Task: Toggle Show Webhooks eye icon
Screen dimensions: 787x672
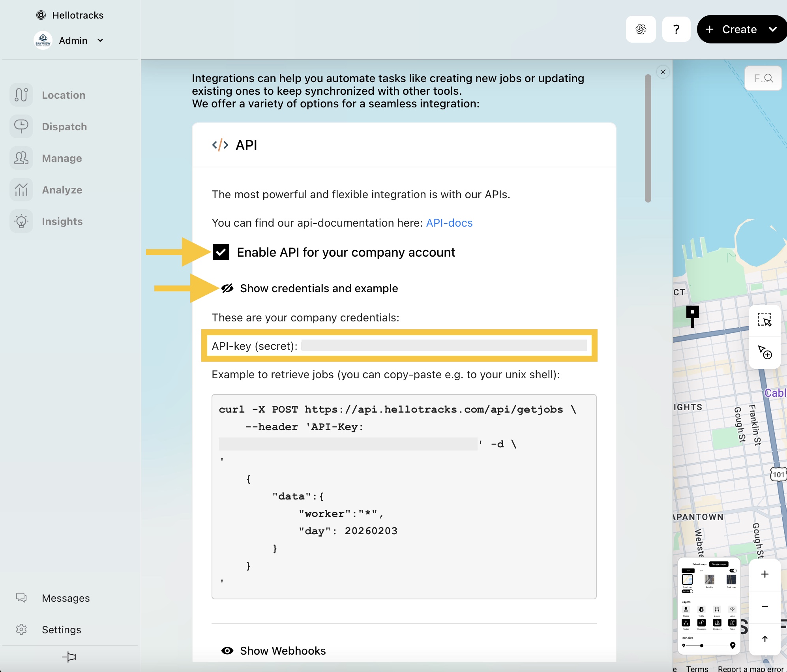Action: (227, 651)
